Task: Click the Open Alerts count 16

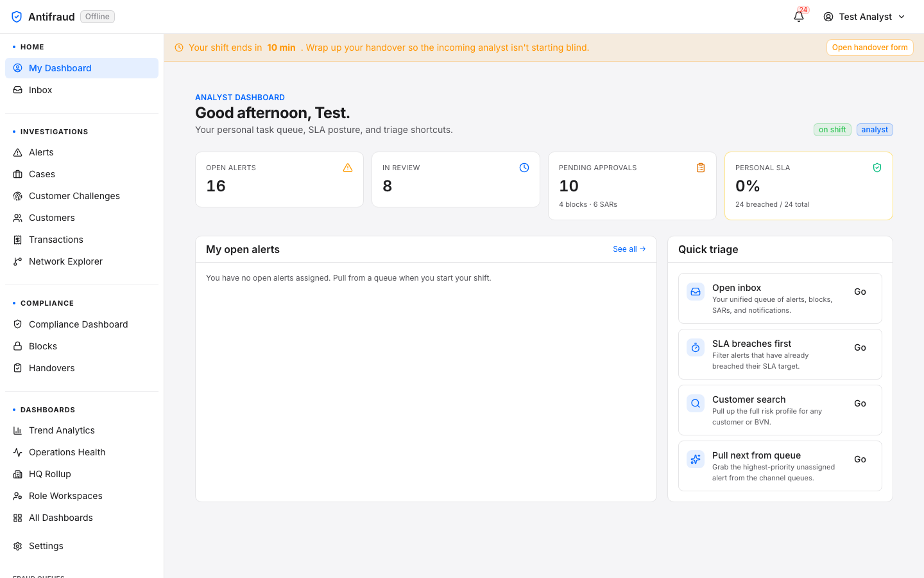Action: [x=216, y=186]
